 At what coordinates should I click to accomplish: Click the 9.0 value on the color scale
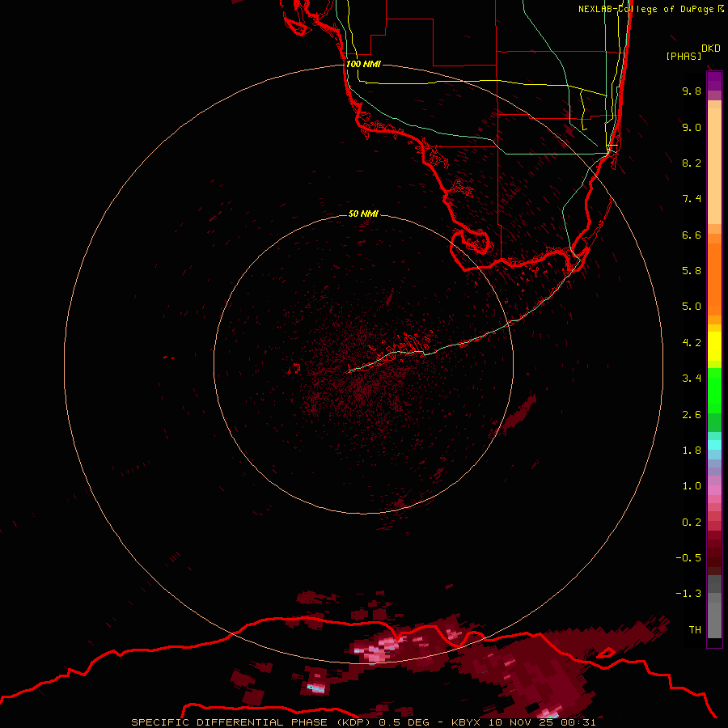click(x=692, y=127)
